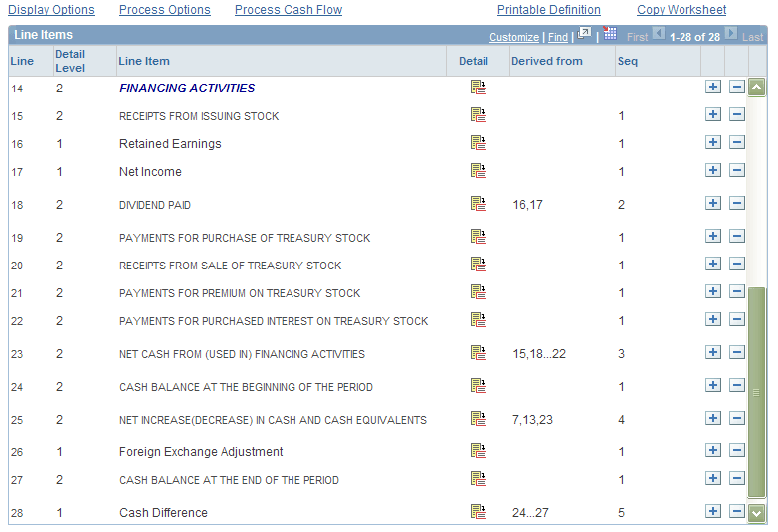Open detail icon for RECEIPTS FROM ISSUING STOCK
This screenshot has width=778, height=532.
coord(479,115)
